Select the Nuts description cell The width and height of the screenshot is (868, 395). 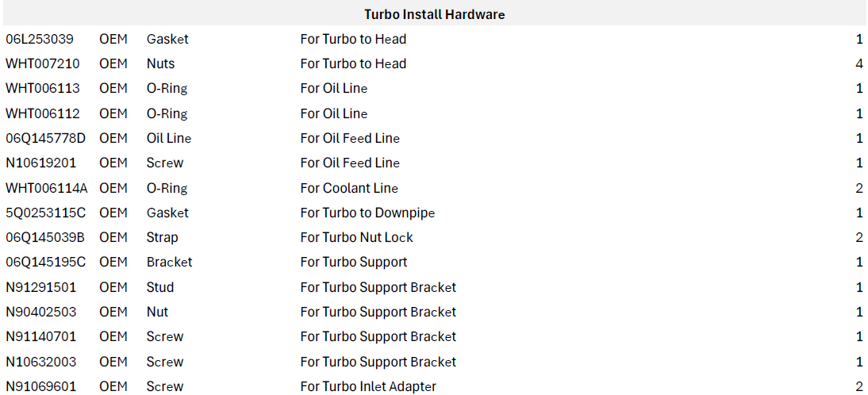pos(160,63)
